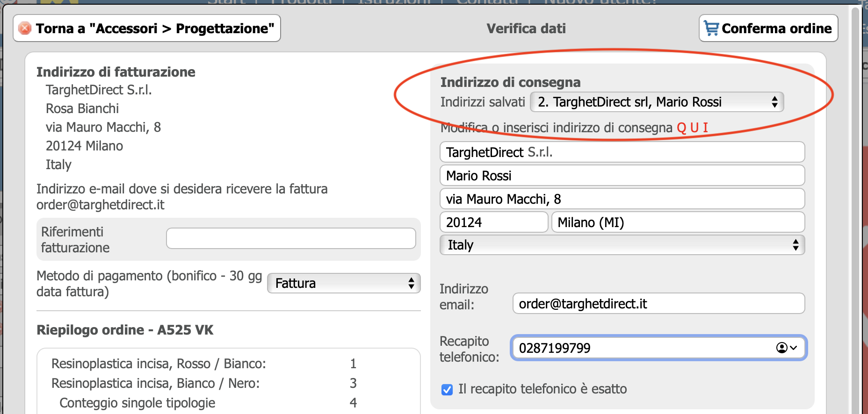Focus the Riferimenti fatturazione input field
The width and height of the screenshot is (868, 414).
(x=291, y=238)
